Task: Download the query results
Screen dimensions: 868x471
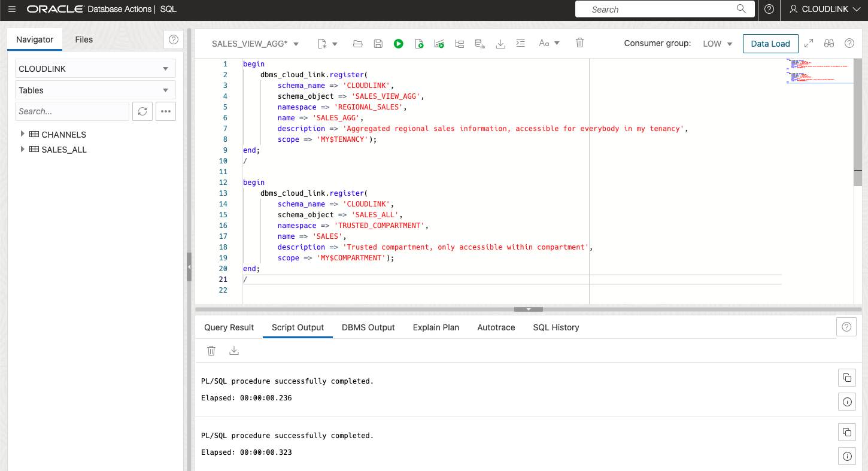Action: pyautogui.click(x=500, y=42)
